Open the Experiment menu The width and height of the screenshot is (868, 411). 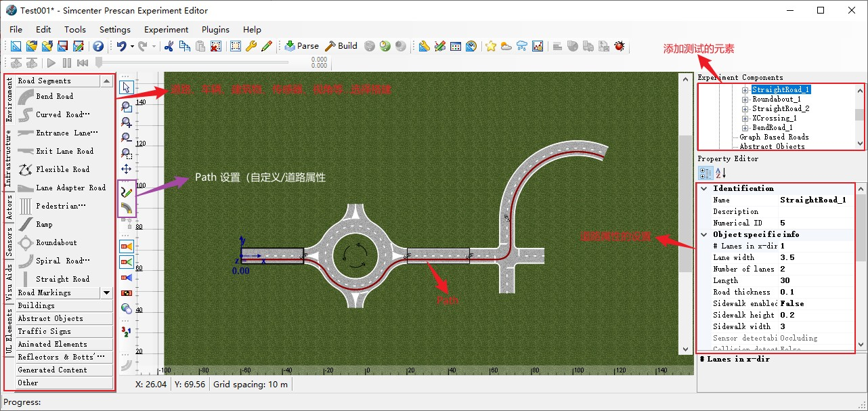(167, 30)
